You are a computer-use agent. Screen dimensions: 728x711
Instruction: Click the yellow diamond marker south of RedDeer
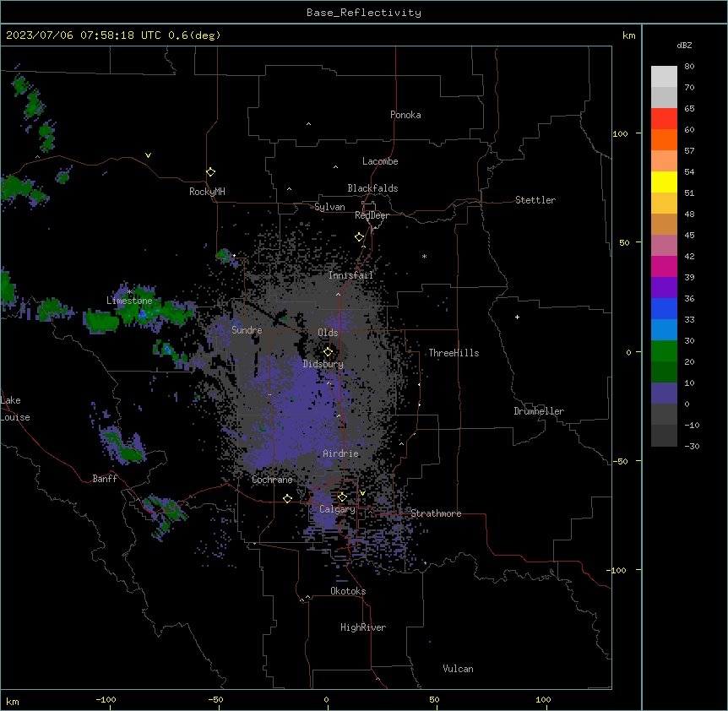360,237
